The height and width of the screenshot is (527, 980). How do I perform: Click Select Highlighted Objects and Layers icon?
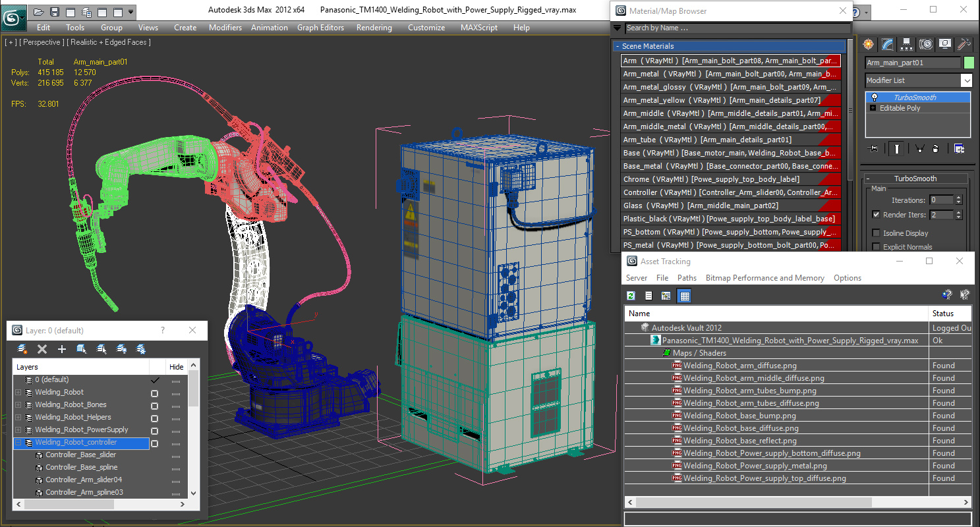tap(82, 349)
